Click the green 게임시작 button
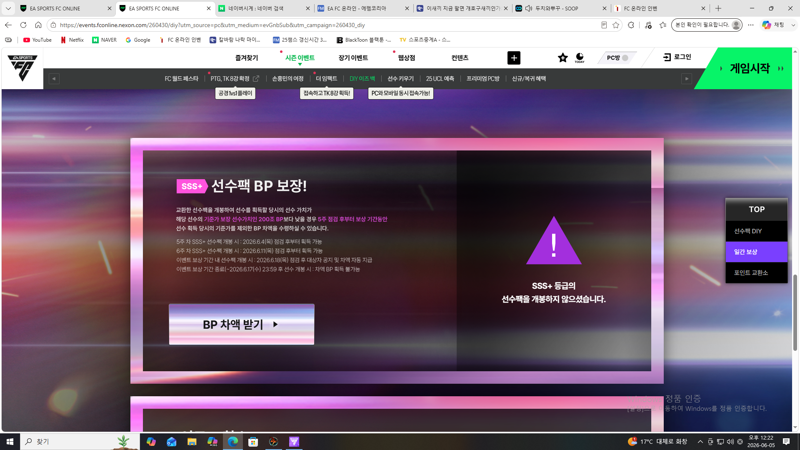 [750, 68]
